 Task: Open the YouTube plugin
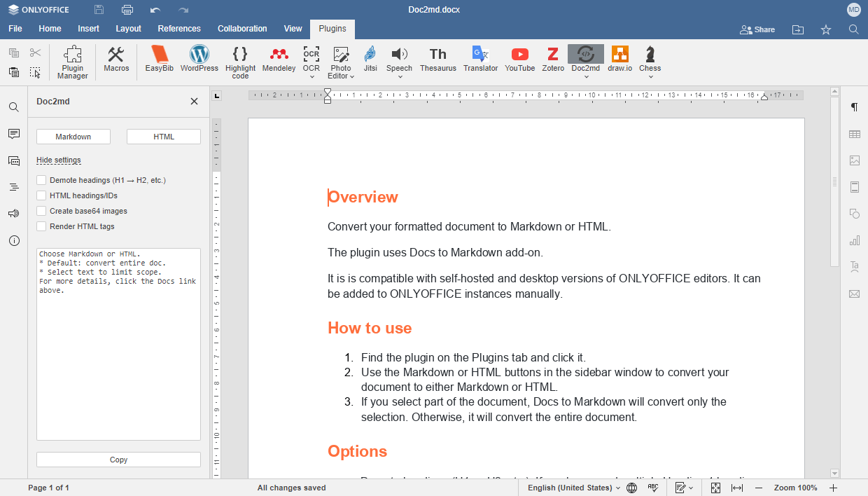(520, 60)
